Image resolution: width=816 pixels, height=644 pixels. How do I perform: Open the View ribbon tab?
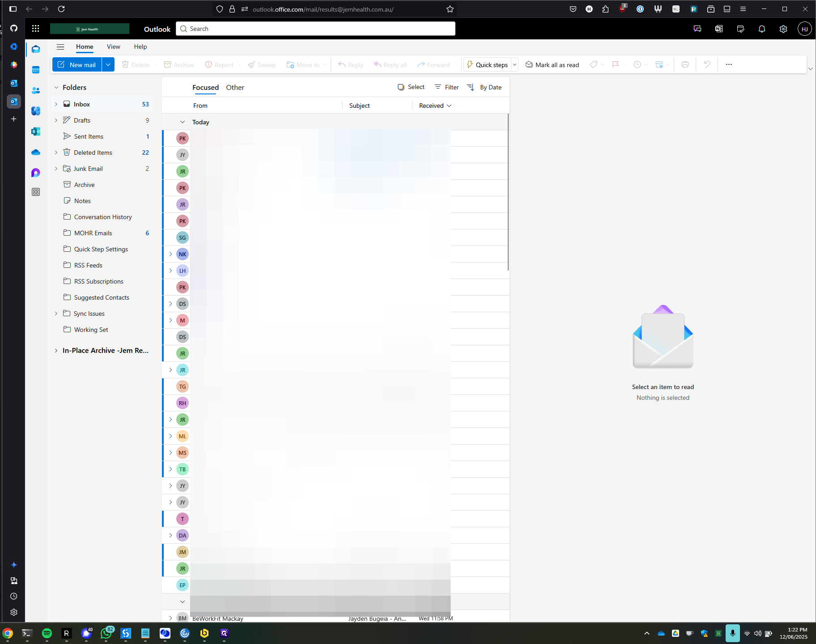pyautogui.click(x=113, y=47)
